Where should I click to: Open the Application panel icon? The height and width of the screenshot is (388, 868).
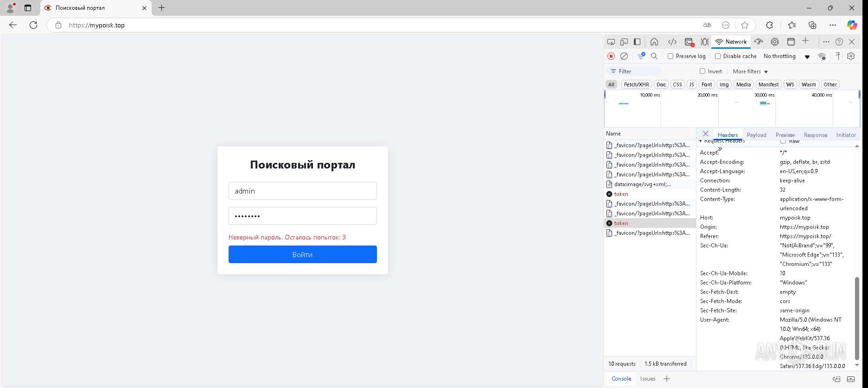click(791, 42)
